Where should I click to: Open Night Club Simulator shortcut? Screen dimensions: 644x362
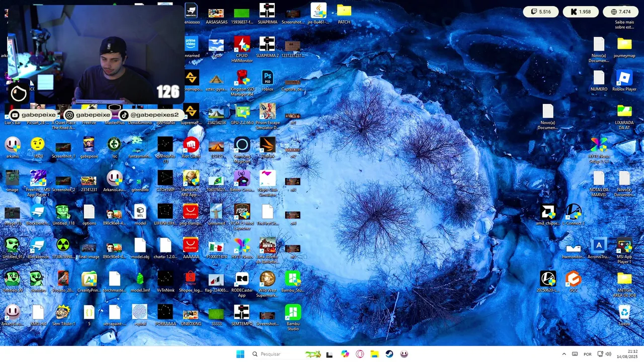pyautogui.click(x=267, y=184)
